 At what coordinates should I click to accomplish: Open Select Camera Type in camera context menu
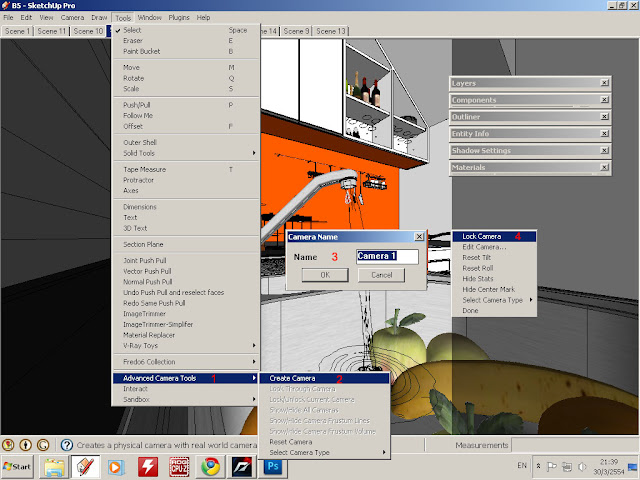494,300
